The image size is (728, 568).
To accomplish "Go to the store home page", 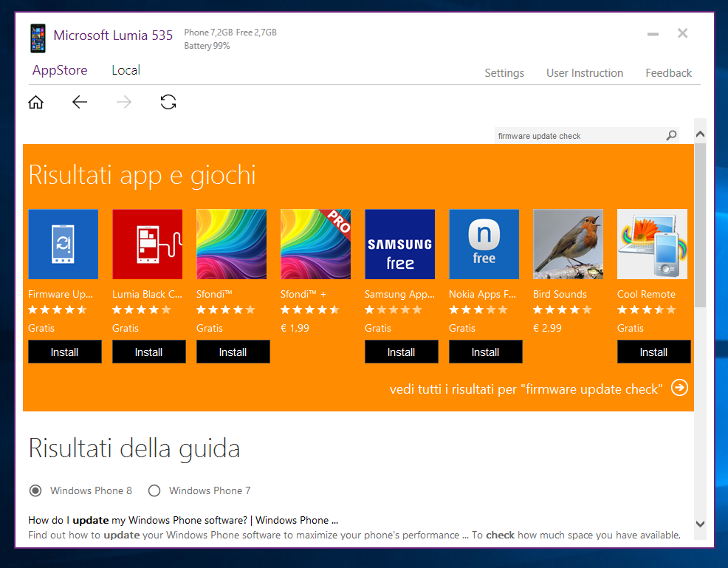I will point(35,102).
